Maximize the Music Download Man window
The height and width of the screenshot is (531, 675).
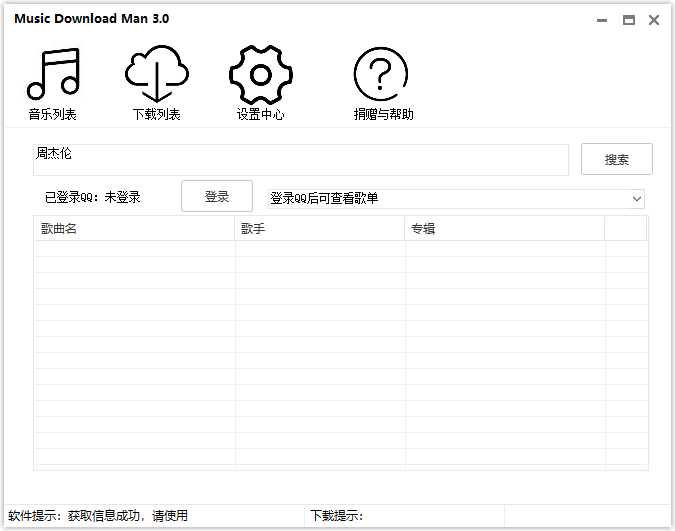[629, 20]
